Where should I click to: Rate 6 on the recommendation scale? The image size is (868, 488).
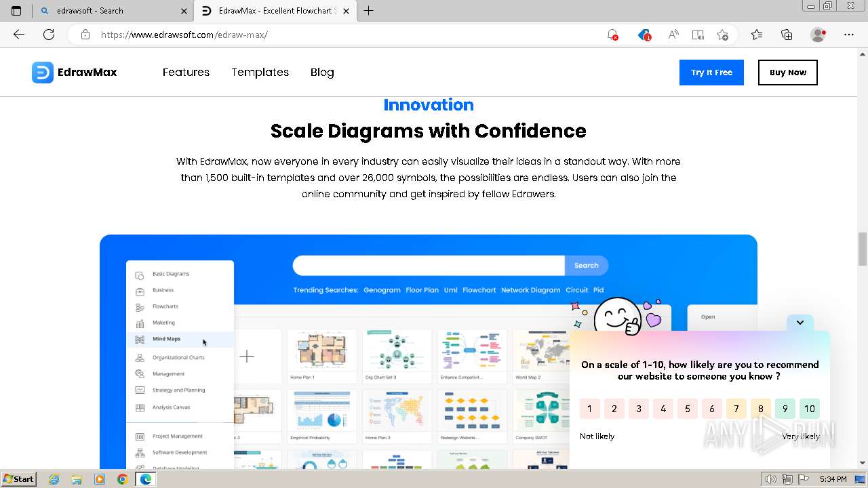[712, 409]
